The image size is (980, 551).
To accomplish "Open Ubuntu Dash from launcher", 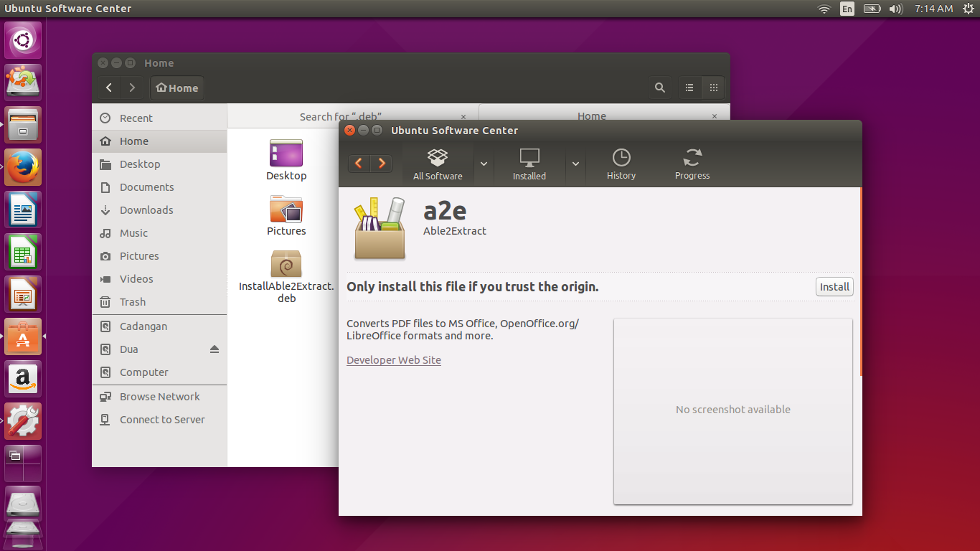I will tap(24, 40).
